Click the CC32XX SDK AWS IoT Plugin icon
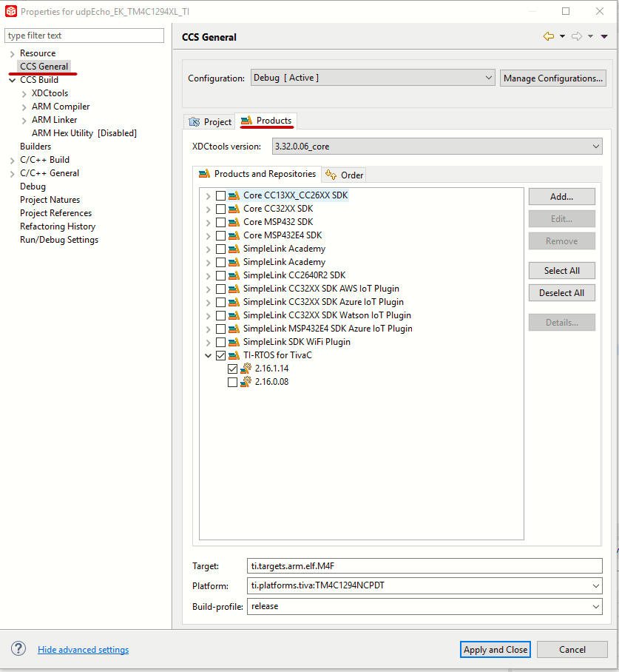Image resolution: width=619 pixels, height=672 pixels. 234,289
